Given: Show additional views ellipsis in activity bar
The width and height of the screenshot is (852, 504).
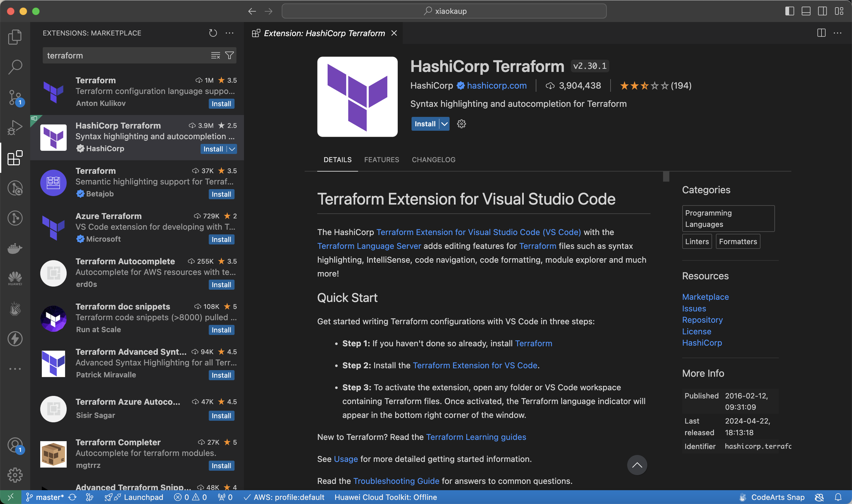Looking at the screenshot, I should [15, 369].
